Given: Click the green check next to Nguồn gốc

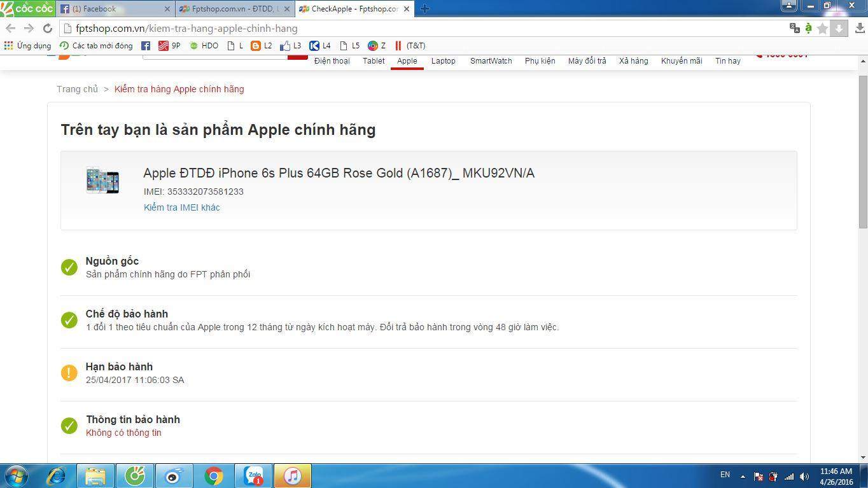Looking at the screenshot, I should [x=69, y=267].
